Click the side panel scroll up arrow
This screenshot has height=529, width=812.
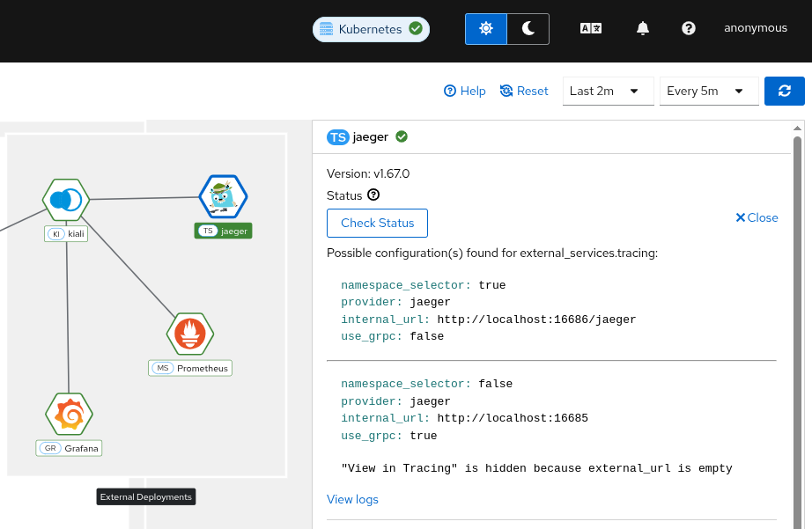[x=798, y=128]
